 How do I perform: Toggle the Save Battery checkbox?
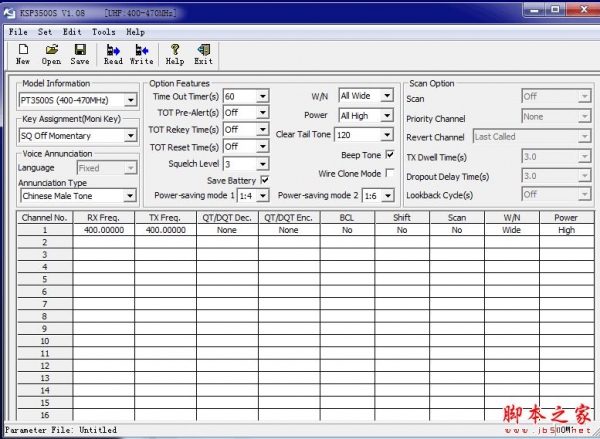click(x=264, y=180)
